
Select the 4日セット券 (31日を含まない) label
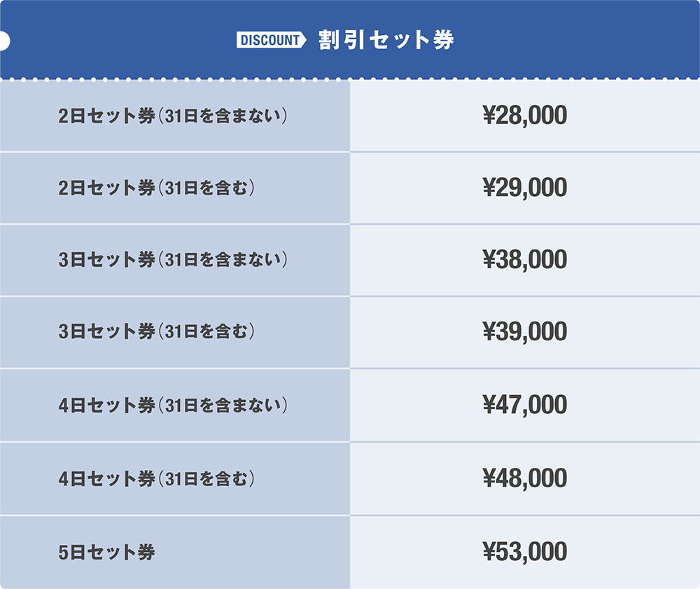pyautogui.click(x=174, y=406)
